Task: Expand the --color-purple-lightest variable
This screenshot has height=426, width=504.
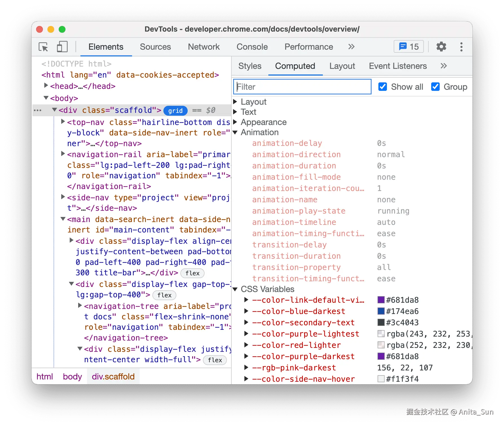Action: pyautogui.click(x=246, y=333)
